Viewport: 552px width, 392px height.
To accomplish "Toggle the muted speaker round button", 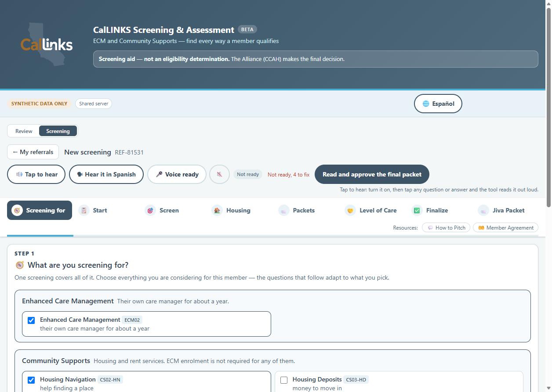I will [219, 174].
